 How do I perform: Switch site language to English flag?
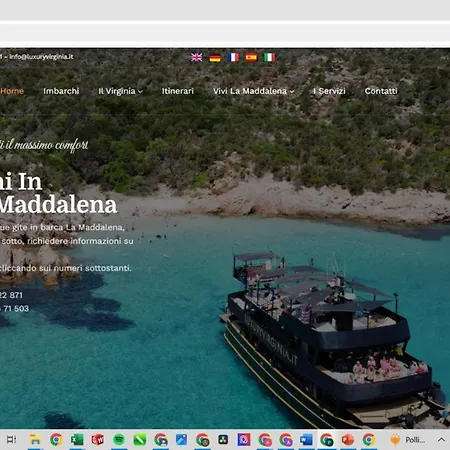[196, 57]
